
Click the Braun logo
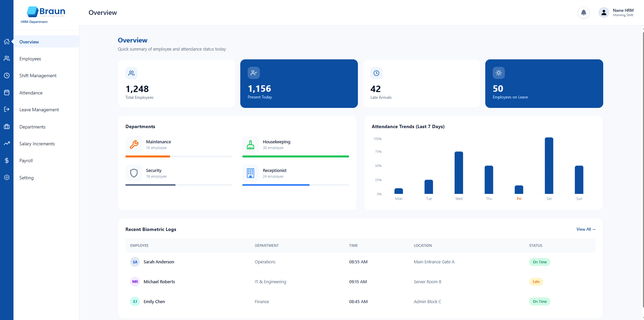(x=46, y=12)
